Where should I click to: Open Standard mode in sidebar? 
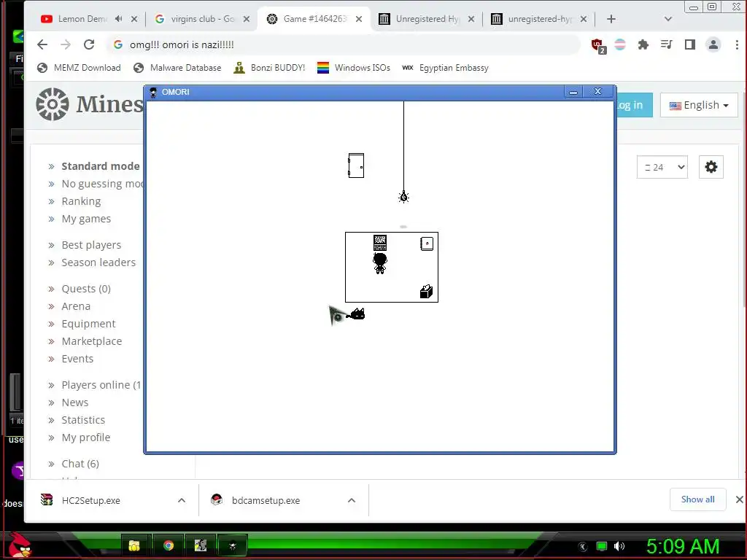click(x=101, y=166)
